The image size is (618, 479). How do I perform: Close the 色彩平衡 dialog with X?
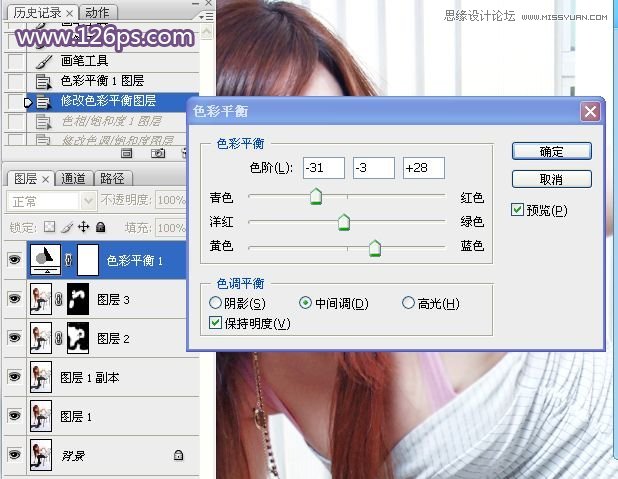[590, 112]
